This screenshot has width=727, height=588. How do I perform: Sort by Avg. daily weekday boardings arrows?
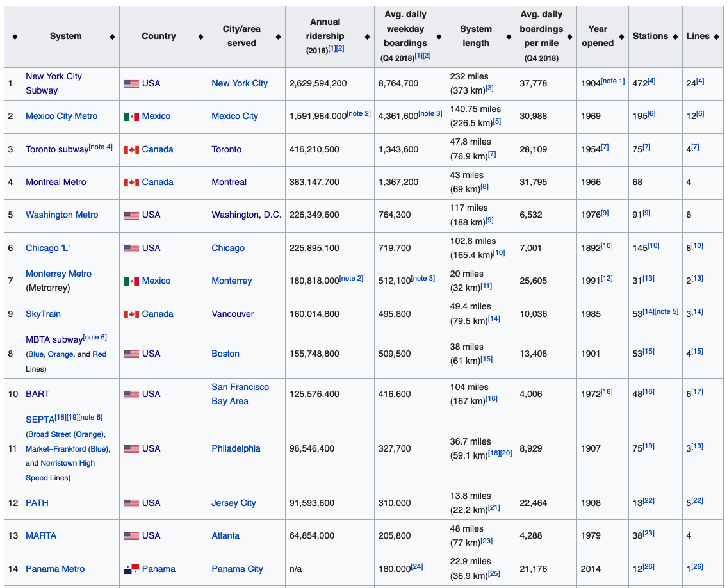click(439, 37)
